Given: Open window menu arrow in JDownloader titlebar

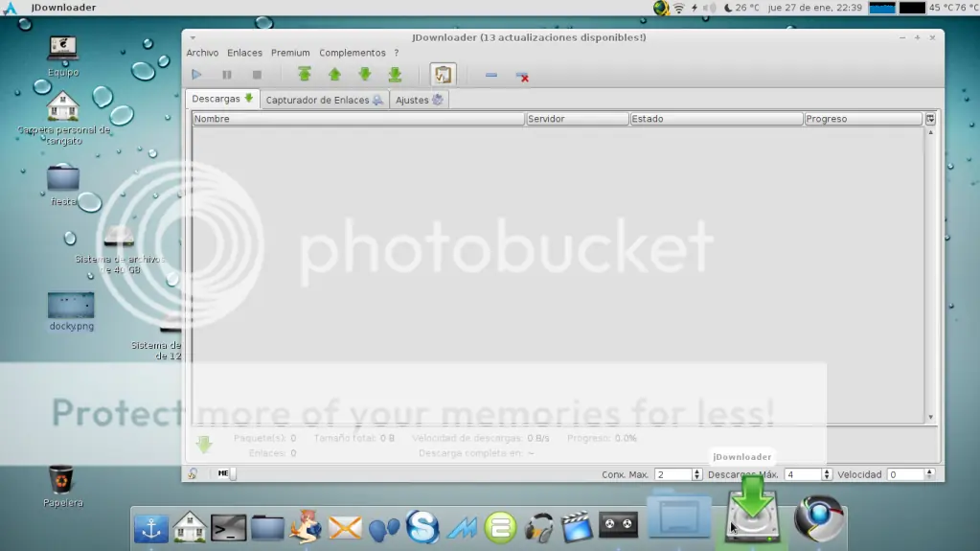Looking at the screenshot, I should pos(193,37).
